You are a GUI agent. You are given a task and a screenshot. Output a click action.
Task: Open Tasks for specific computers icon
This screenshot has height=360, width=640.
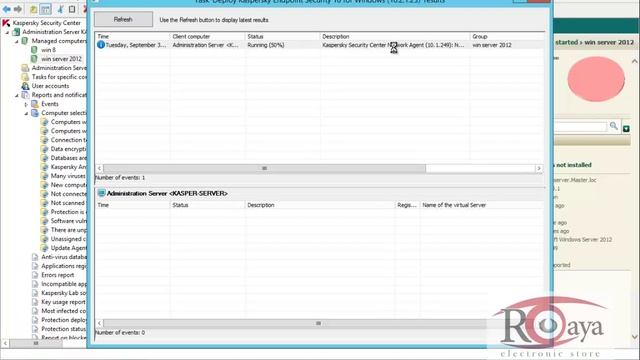(x=25, y=77)
